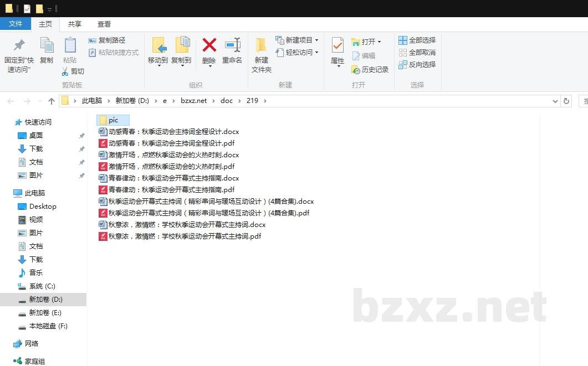Open address bar history dropdown arrow
Screen dimensions: 588x366
coord(555,101)
